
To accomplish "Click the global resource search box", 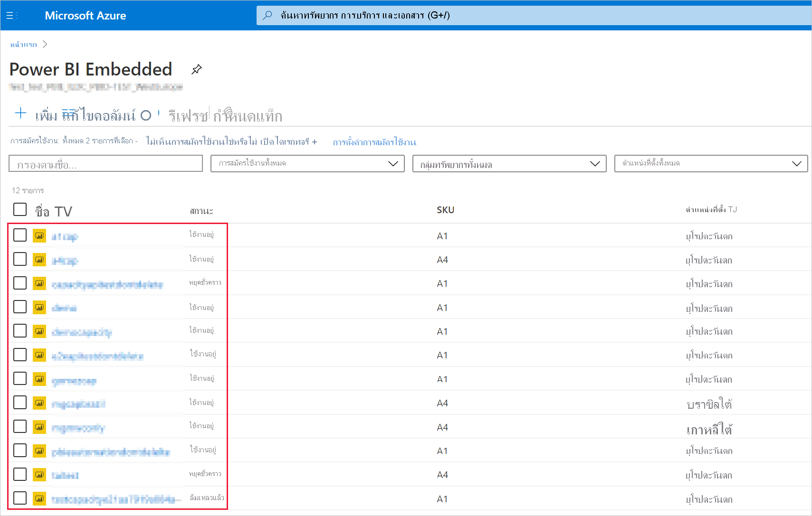I will pyautogui.click(x=534, y=15).
